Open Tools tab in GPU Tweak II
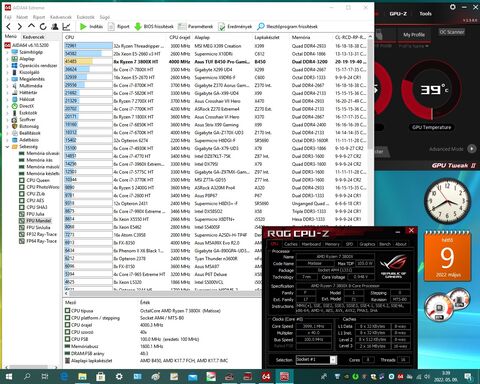480x384 pixels. click(x=425, y=14)
